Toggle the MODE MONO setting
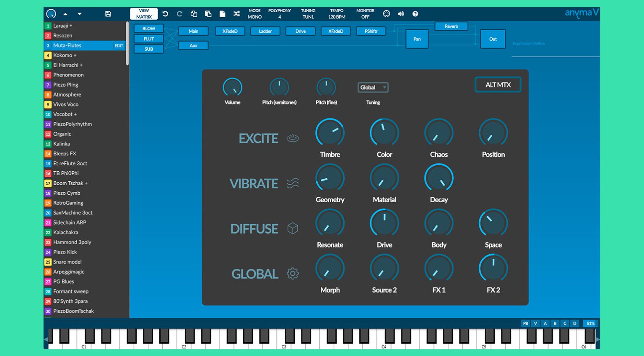Image resolution: width=644 pixels, height=356 pixels. pos(254,14)
